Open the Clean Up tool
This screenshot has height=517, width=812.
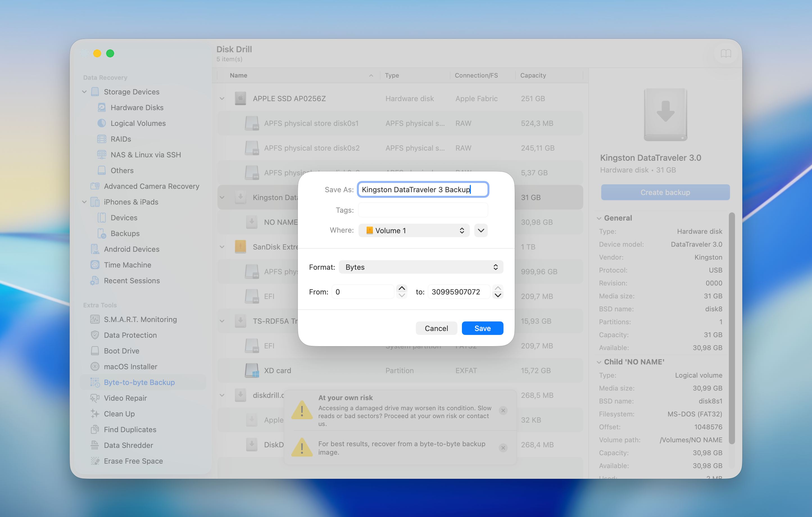119,414
